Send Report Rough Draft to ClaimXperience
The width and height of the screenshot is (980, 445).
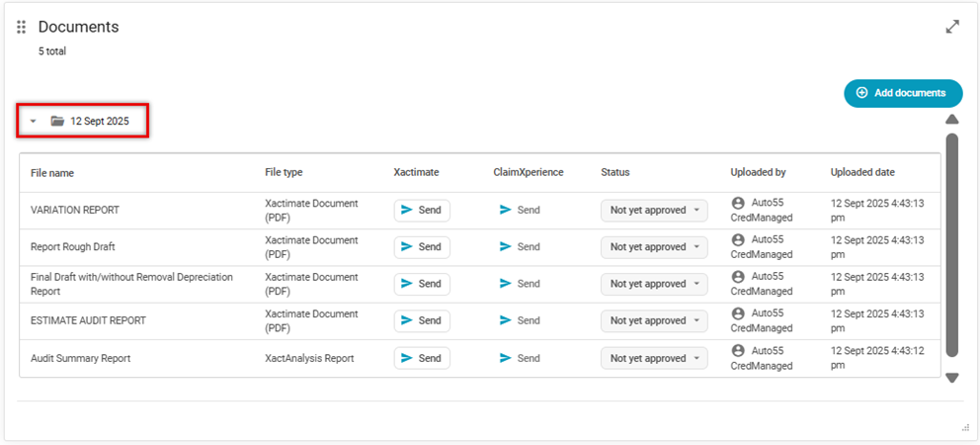click(x=520, y=247)
